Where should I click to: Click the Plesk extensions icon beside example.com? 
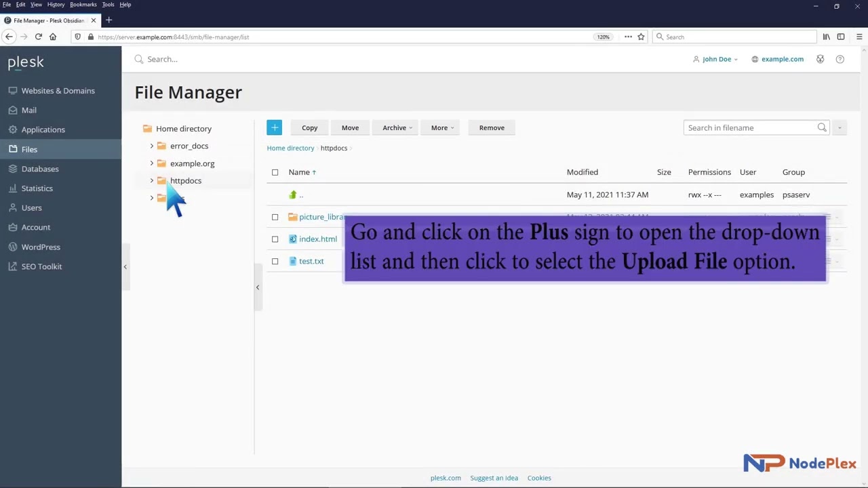[820, 59]
